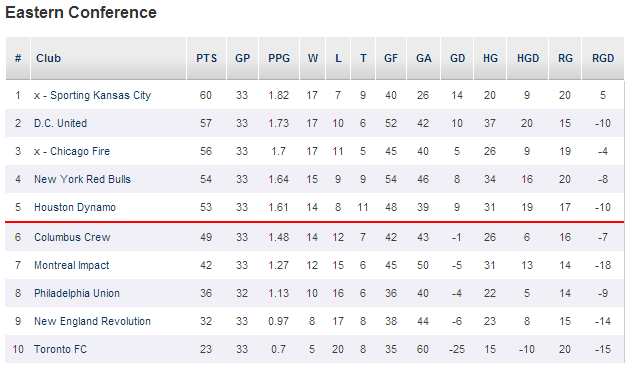Sort by the GP column header
Screen dimensions: 631x370
pyautogui.click(x=242, y=58)
